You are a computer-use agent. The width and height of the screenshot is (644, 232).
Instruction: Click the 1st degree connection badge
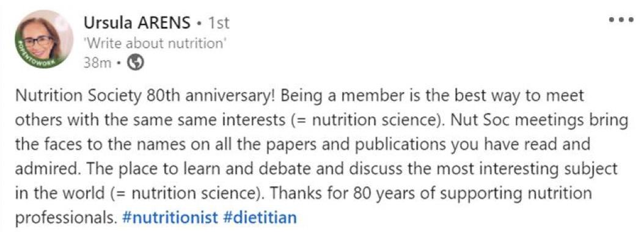pos(219,23)
